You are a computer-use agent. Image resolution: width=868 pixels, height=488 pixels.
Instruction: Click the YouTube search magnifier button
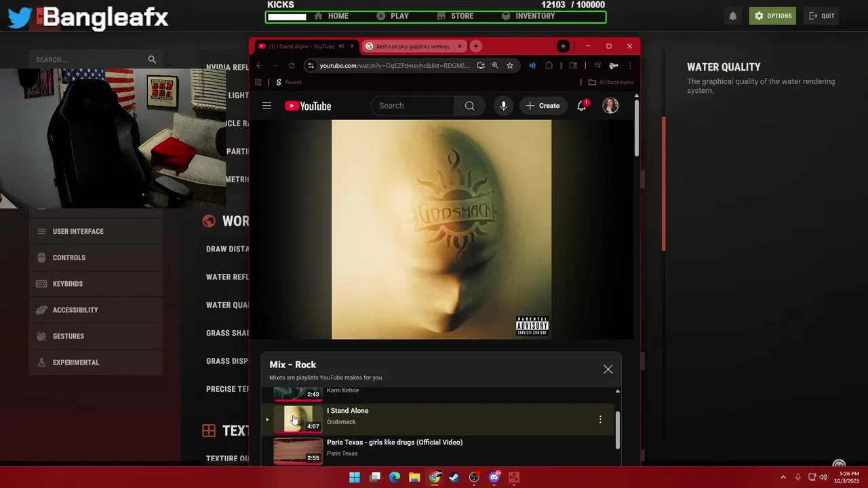[469, 106]
